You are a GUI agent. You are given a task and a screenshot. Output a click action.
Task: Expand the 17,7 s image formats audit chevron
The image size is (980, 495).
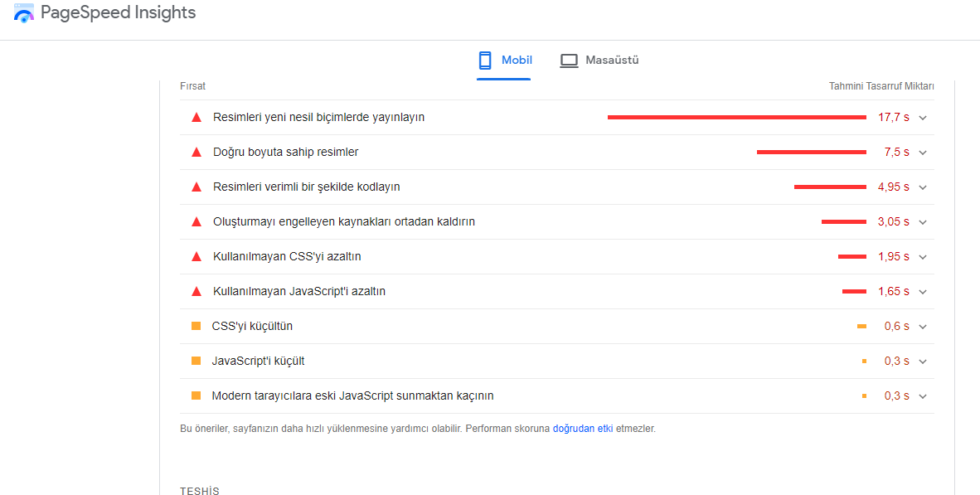923,118
